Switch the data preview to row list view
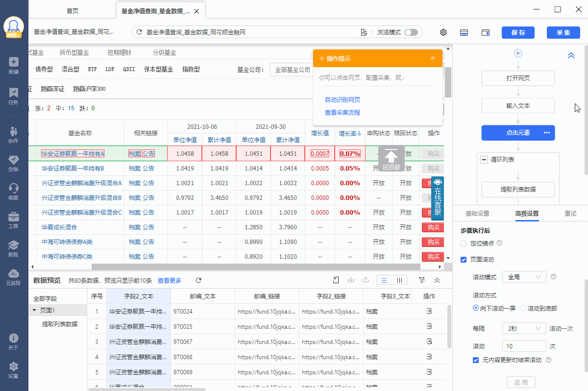Viewport: 588px width, 391px height. (384, 280)
